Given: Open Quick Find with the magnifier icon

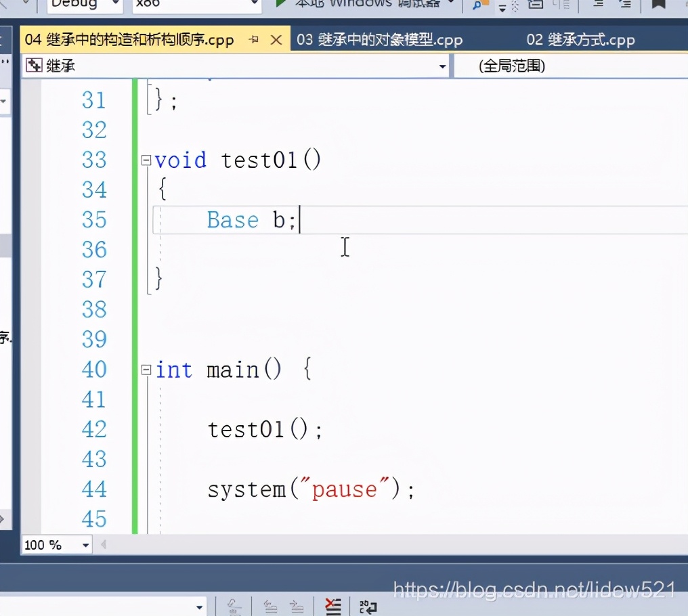Looking at the screenshot, I should pyautogui.click(x=477, y=5).
